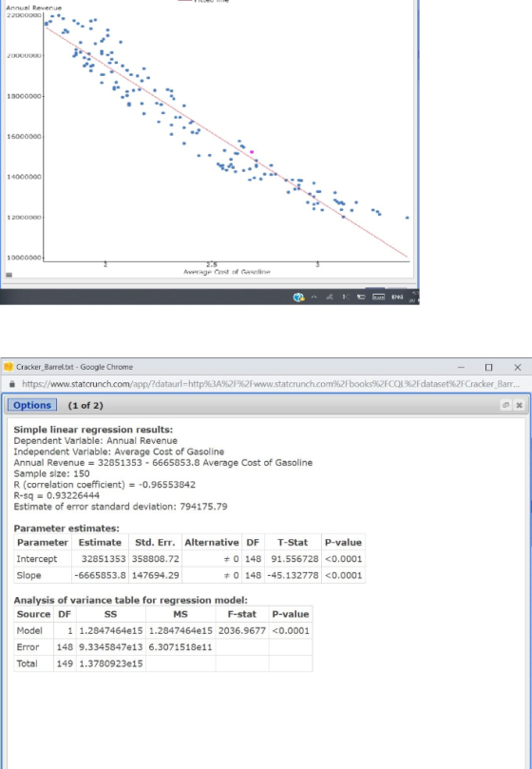The width and height of the screenshot is (532, 769).
Task: Click the statcrunch.com URL in the address bar
Action: click(271, 384)
